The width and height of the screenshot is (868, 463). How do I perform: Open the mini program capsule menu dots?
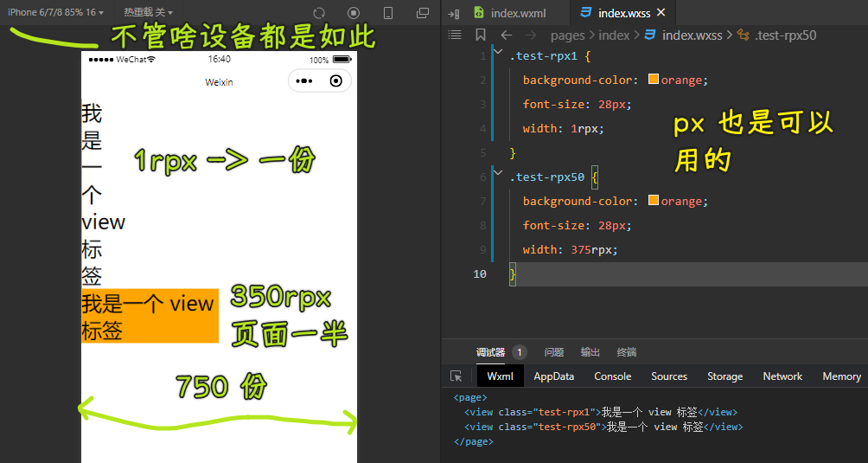coord(304,80)
